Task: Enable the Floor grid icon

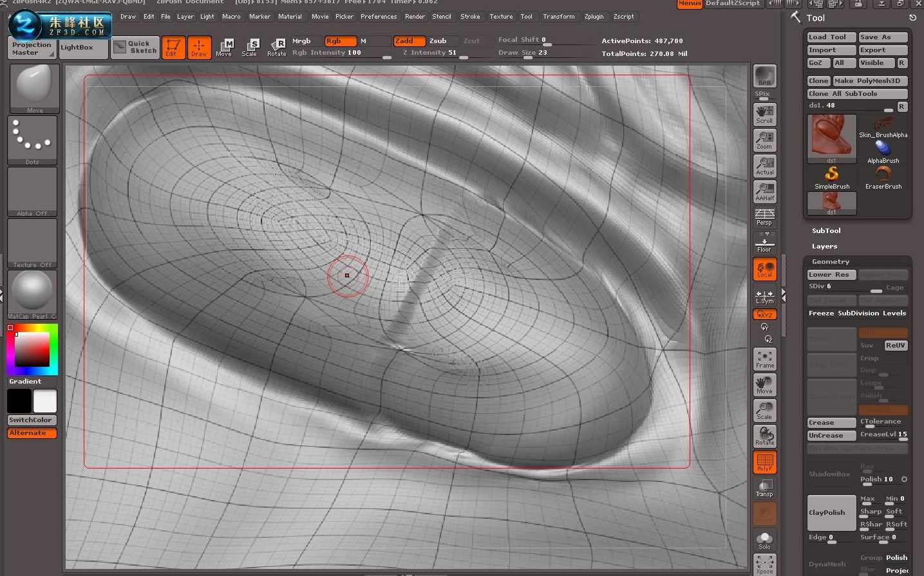Action: coord(764,243)
